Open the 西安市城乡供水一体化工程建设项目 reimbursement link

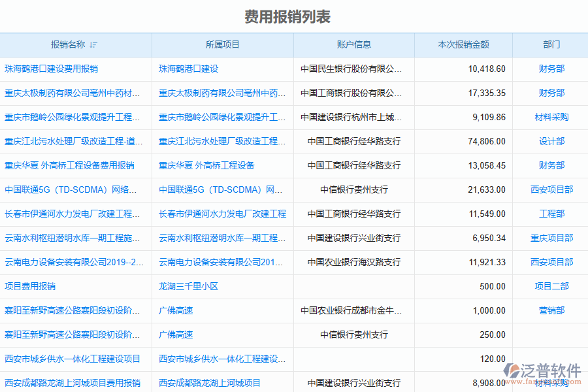(73, 359)
